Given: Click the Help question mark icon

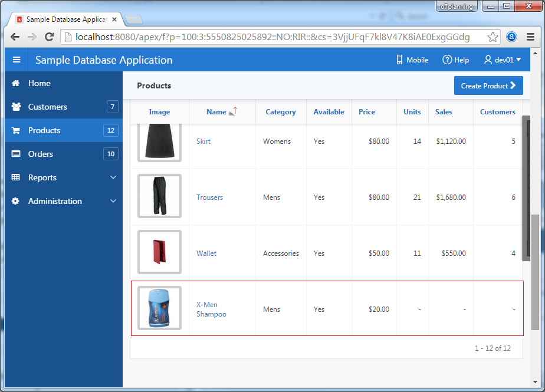Looking at the screenshot, I should (x=447, y=60).
